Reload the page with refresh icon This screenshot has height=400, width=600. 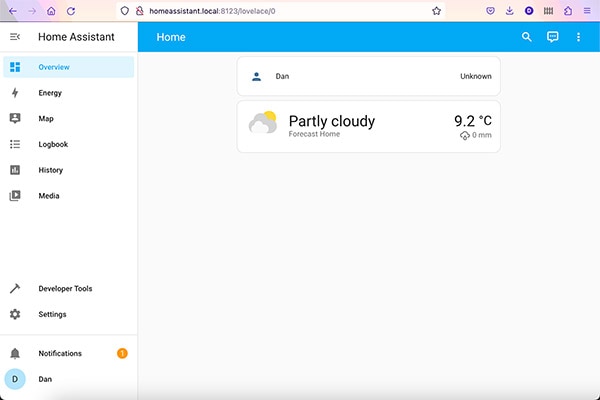(x=71, y=11)
